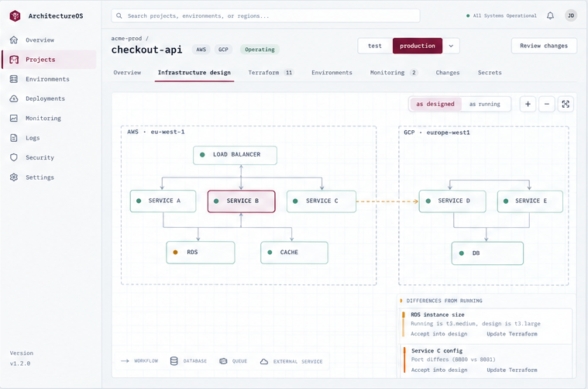Fit diagram to screen icon
The height and width of the screenshot is (389, 588).
pos(566,104)
